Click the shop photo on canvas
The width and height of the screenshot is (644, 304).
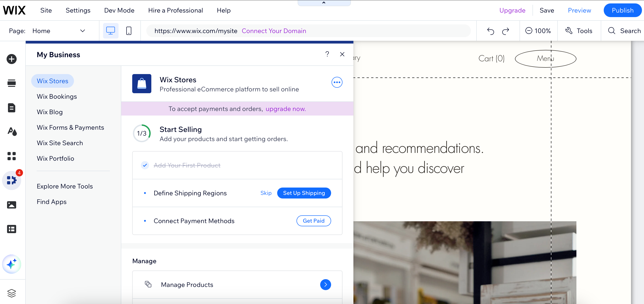pos(465,263)
